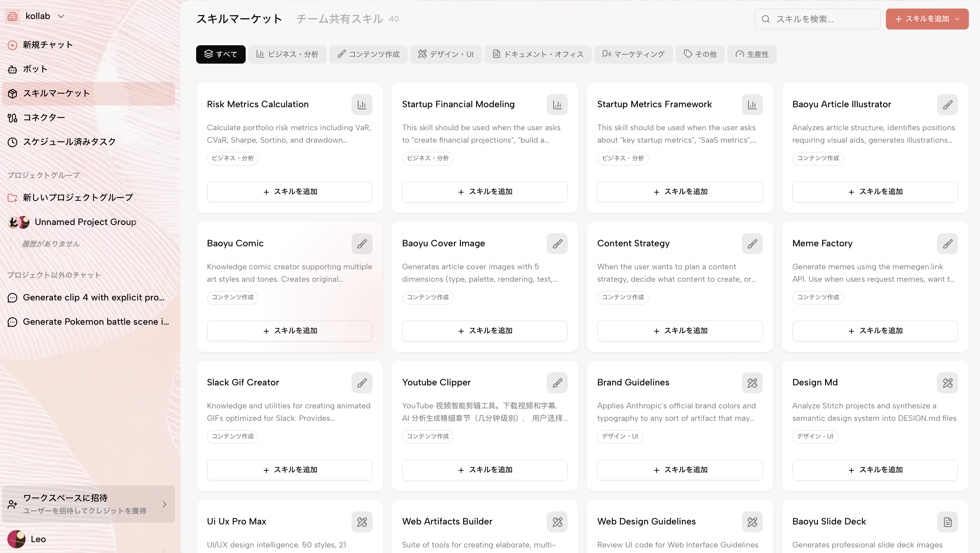This screenshot has width=980, height=553.
Task: Open the Unnamed Project Group
Action: [x=88, y=222]
